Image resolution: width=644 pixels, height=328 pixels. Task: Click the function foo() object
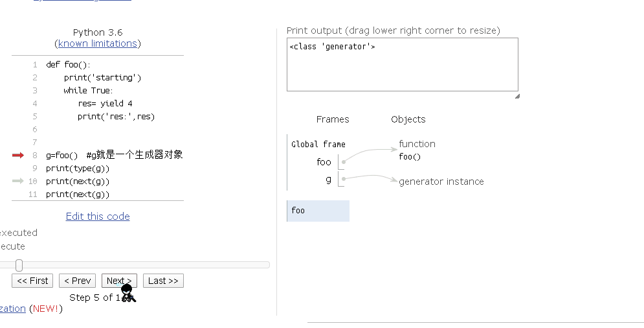417,150
